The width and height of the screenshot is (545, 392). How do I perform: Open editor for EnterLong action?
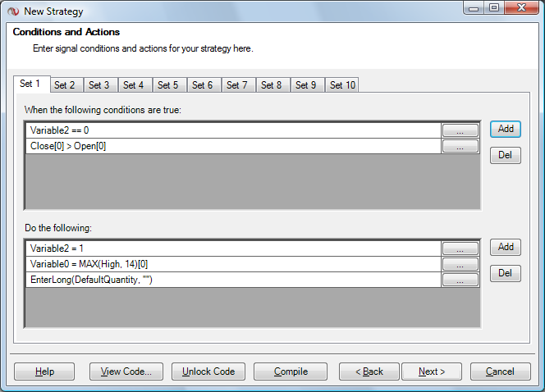(x=460, y=280)
